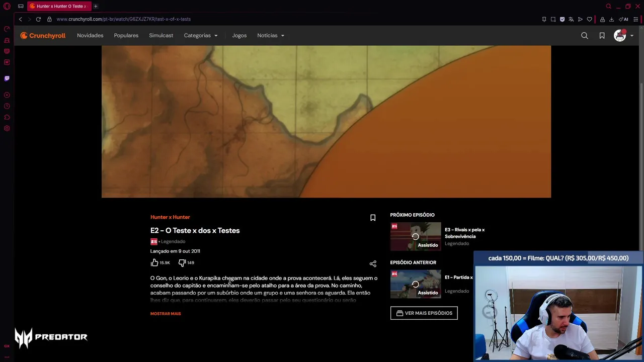644x362 pixels.
Task: Expand the Categorias dropdown
Action: coord(201,36)
